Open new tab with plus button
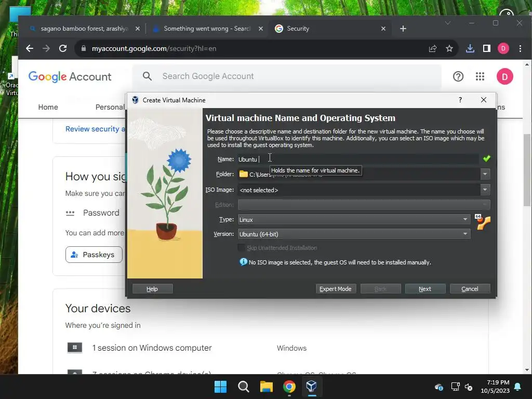The image size is (532, 399). tap(403, 29)
